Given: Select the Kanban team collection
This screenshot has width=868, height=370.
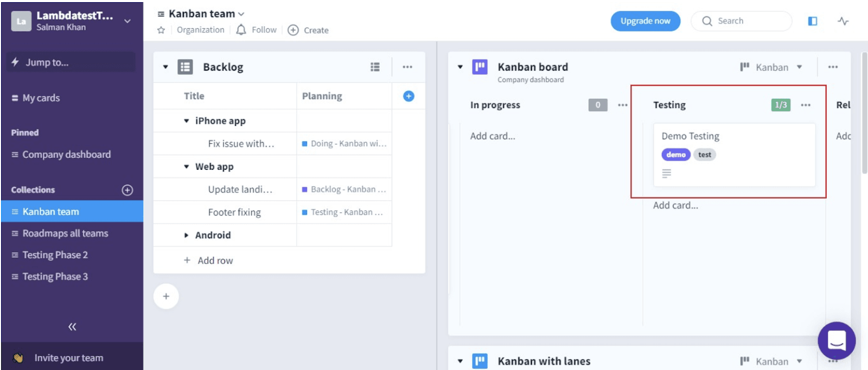Looking at the screenshot, I should coord(72,212).
